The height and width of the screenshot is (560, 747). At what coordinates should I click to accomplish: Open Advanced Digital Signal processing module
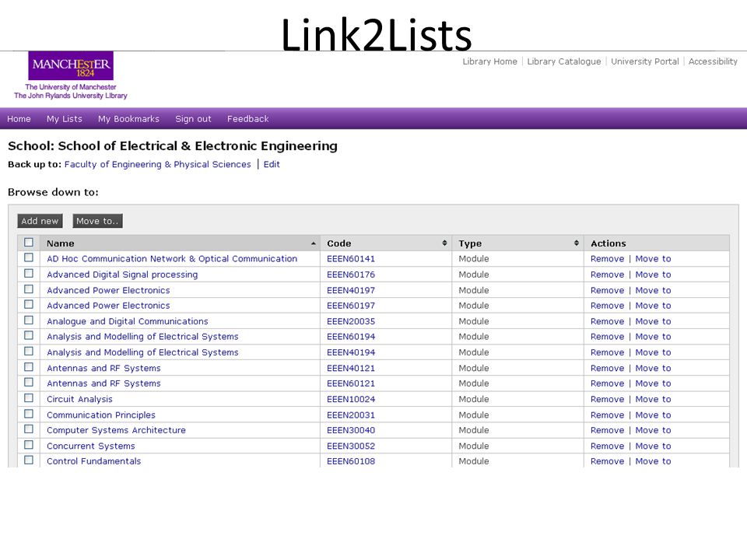click(122, 275)
